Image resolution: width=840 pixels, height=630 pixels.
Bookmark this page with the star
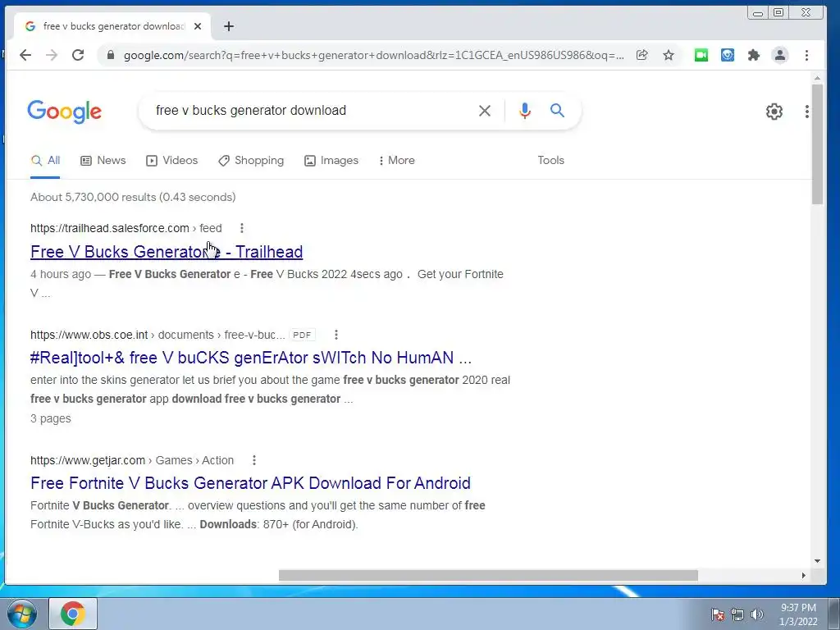(x=668, y=55)
